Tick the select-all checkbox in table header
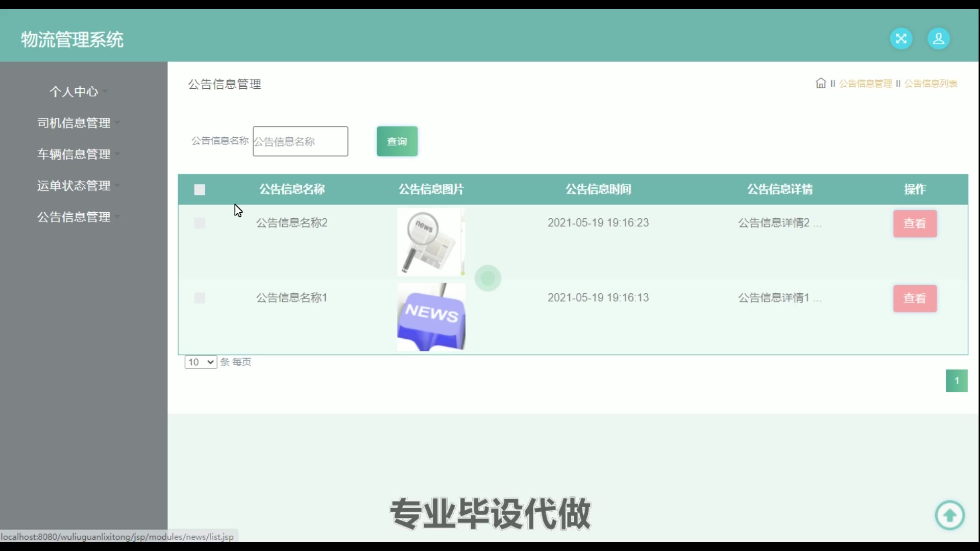 point(200,190)
